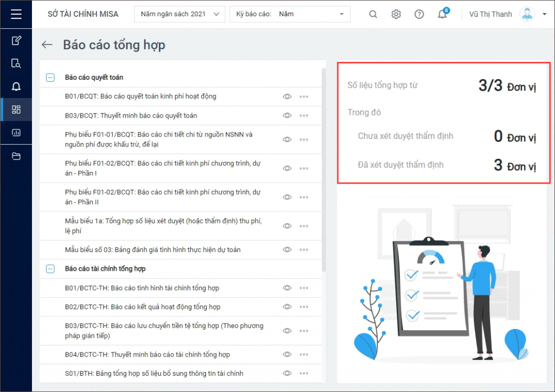
Task: Open the document search sidebar icon
Action: point(16,63)
